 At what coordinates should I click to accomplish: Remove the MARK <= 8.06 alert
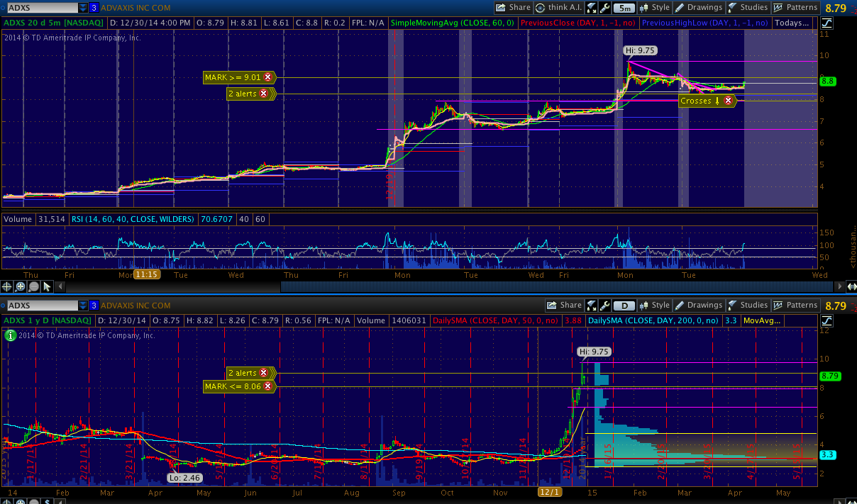[267, 386]
